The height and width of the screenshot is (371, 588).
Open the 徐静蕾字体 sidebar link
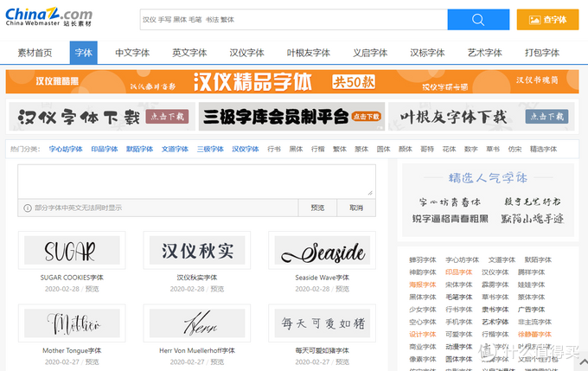tap(534, 334)
